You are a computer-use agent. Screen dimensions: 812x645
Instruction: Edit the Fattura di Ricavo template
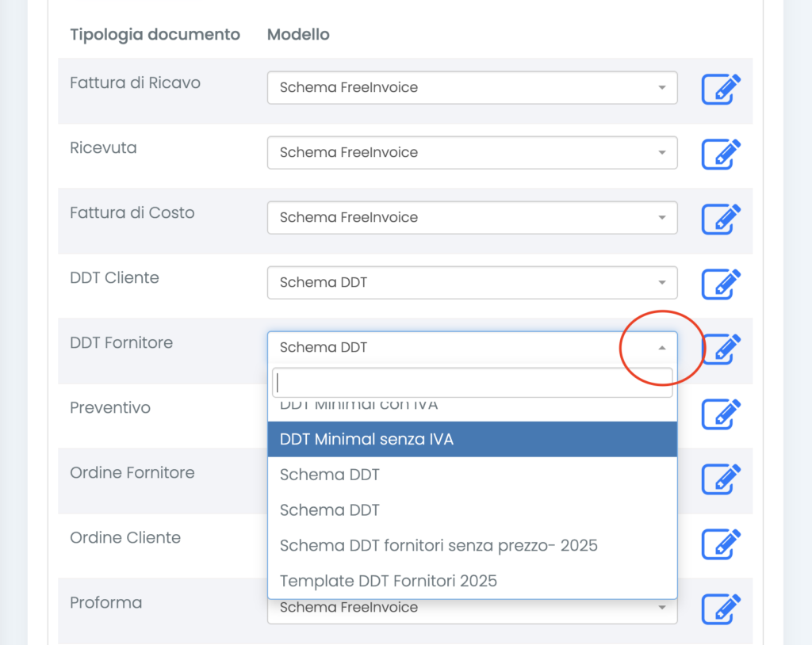(x=721, y=89)
